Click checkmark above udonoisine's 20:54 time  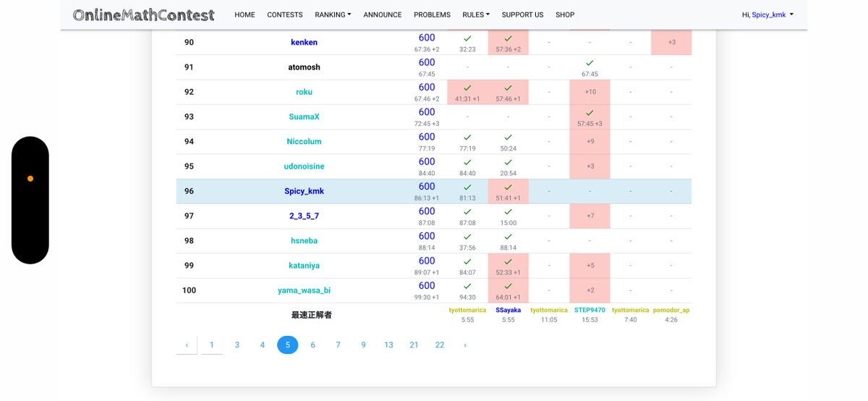pos(508,162)
